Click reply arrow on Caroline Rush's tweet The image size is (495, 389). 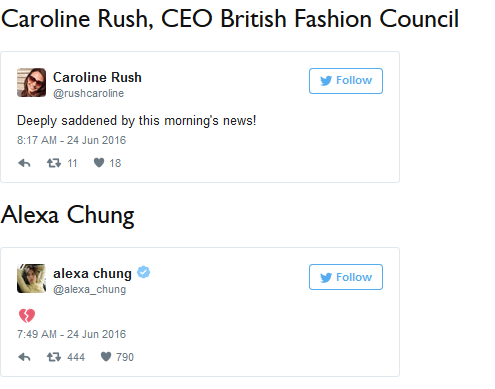coord(24,163)
